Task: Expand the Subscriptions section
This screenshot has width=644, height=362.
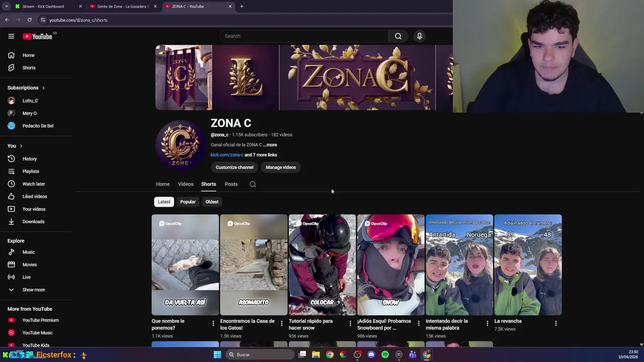Action: (26, 88)
